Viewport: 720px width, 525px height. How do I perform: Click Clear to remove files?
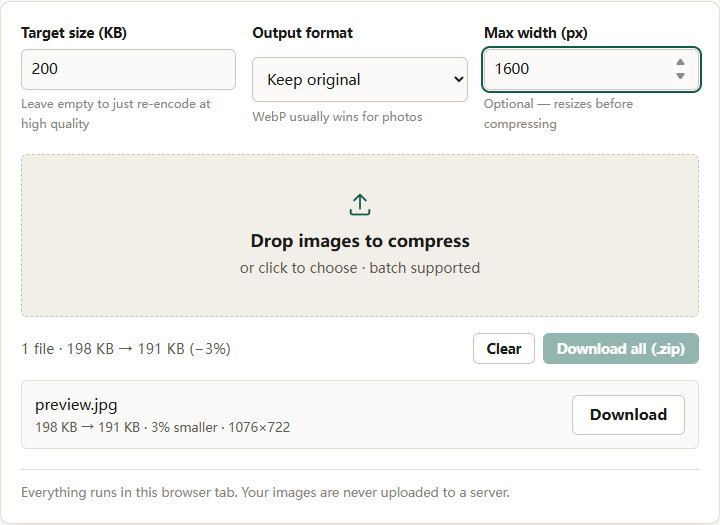504,349
